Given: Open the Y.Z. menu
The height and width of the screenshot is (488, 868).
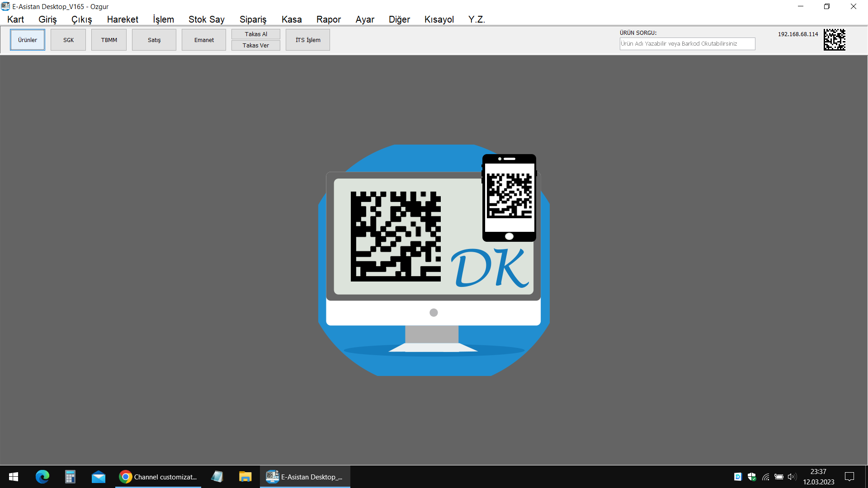Looking at the screenshot, I should tap(476, 19).
